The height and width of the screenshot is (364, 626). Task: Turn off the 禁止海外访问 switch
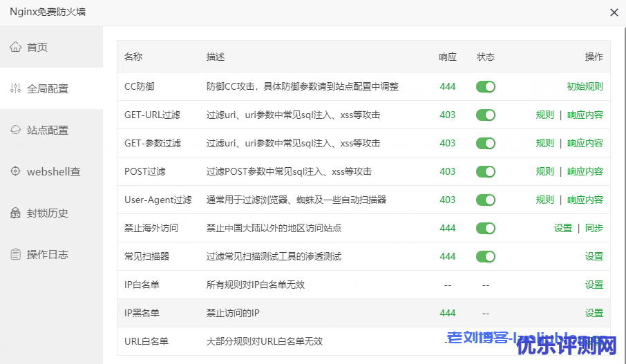pyautogui.click(x=485, y=228)
